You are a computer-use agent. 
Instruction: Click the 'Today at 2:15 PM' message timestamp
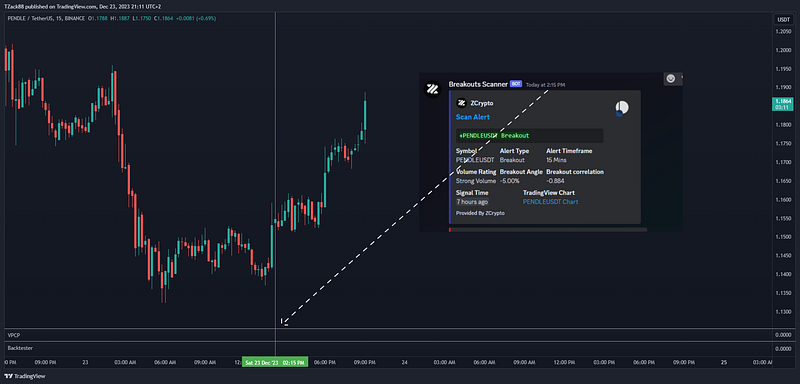pyautogui.click(x=545, y=85)
